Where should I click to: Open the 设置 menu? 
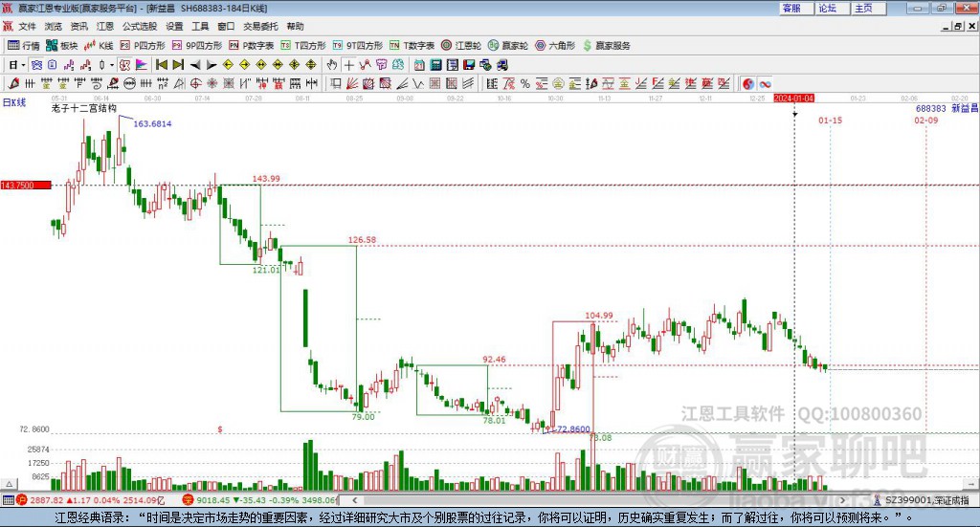174,26
